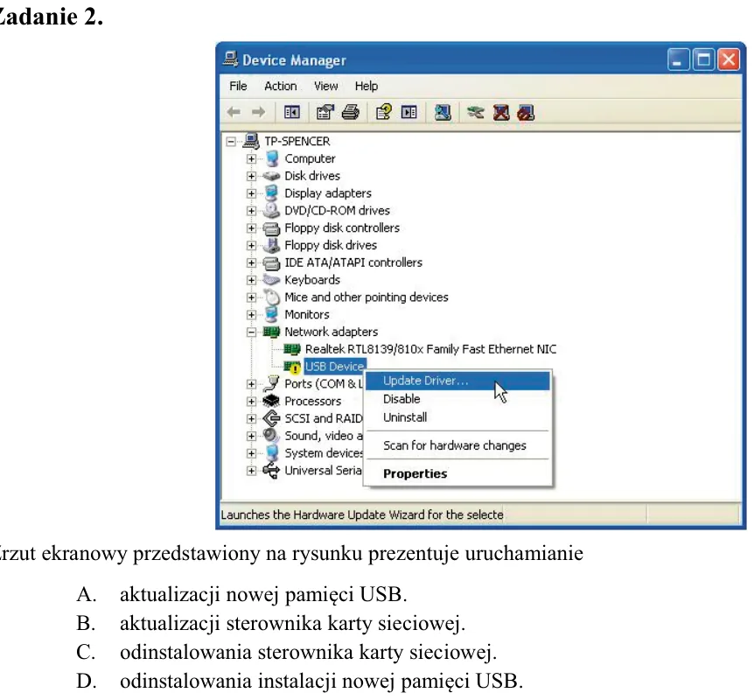
Task: Select the TP-SPENCER root computer node
Action: coord(297,142)
